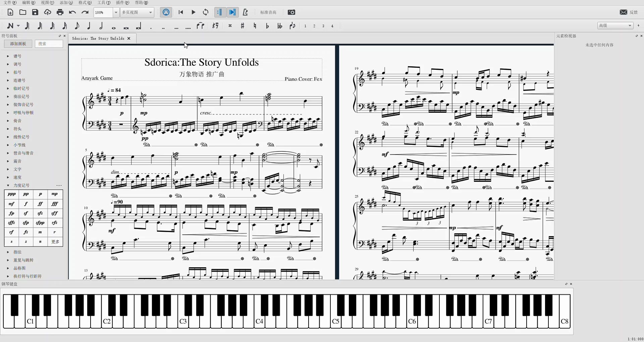
Task: Apply the double flat accidental
Action: [280, 26]
